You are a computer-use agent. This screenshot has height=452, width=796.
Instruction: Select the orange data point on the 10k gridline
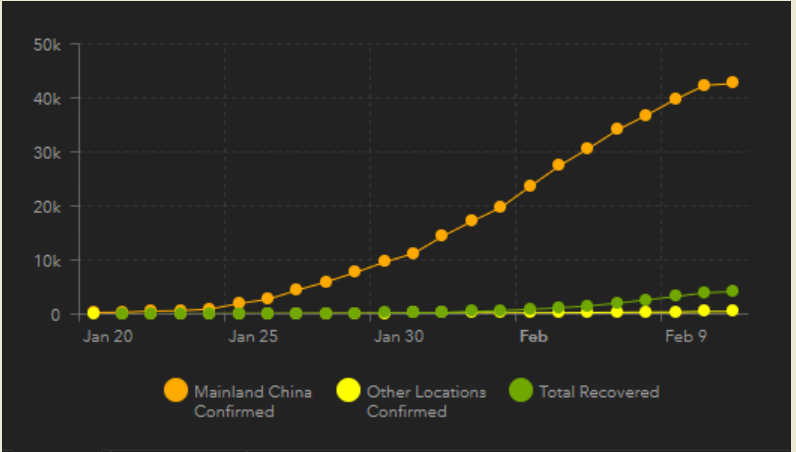[x=384, y=261]
